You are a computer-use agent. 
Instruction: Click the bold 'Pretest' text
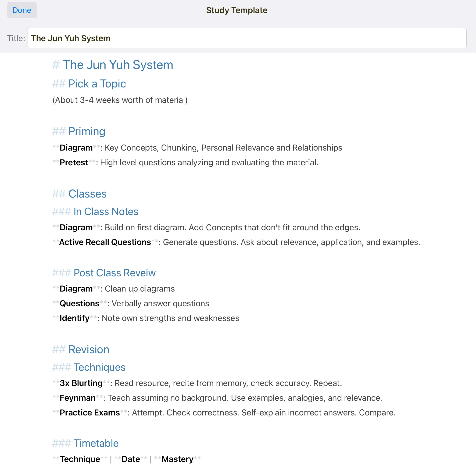(x=74, y=162)
